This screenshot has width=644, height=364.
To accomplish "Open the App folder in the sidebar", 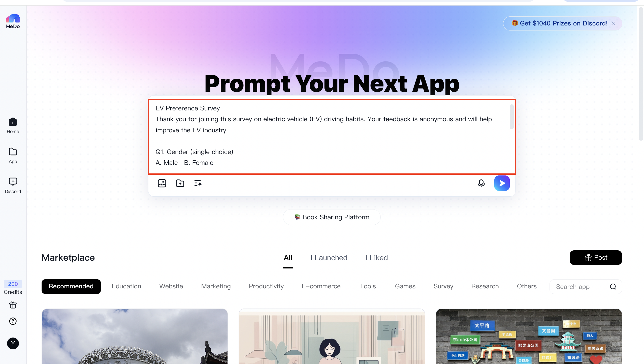I will (x=13, y=156).
